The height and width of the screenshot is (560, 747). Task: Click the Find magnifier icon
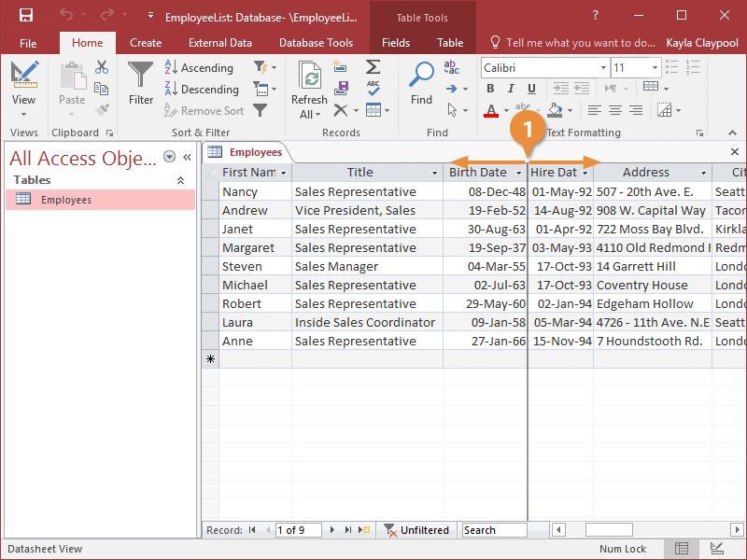(422, 75)
